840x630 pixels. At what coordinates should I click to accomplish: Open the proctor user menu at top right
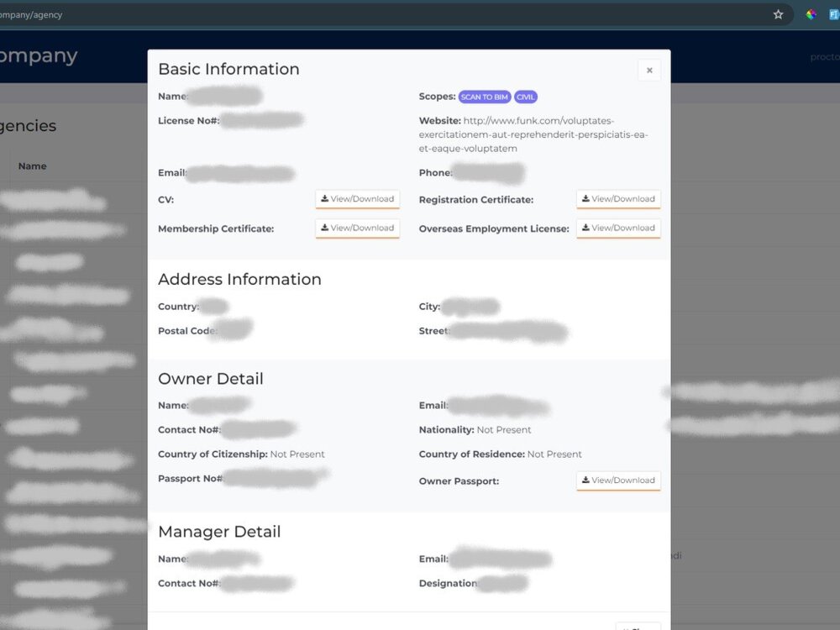[x=826, y=56]
